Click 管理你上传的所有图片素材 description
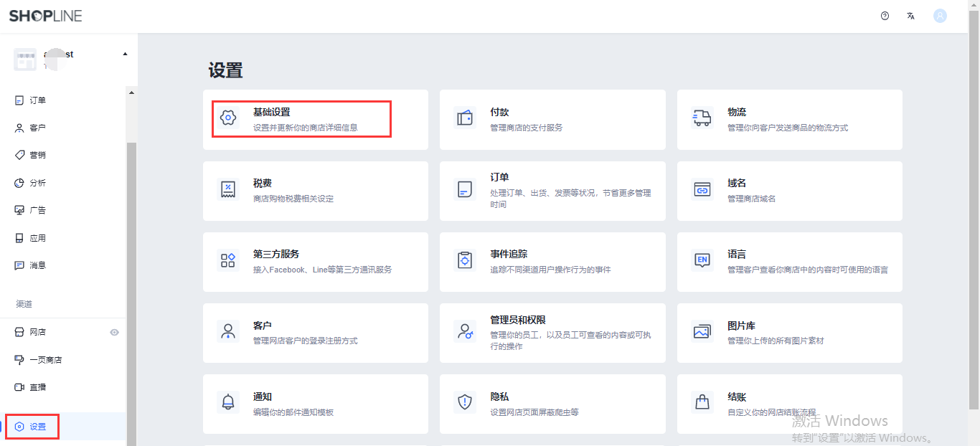Viewport: 980px width, 446px height. click(x=776, y=341)
